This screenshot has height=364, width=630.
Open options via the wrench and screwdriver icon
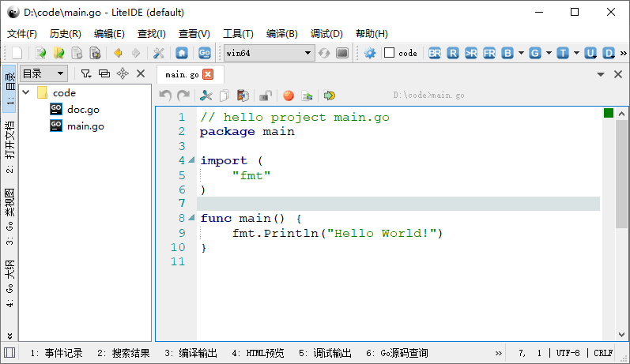[x=159, y=53]
